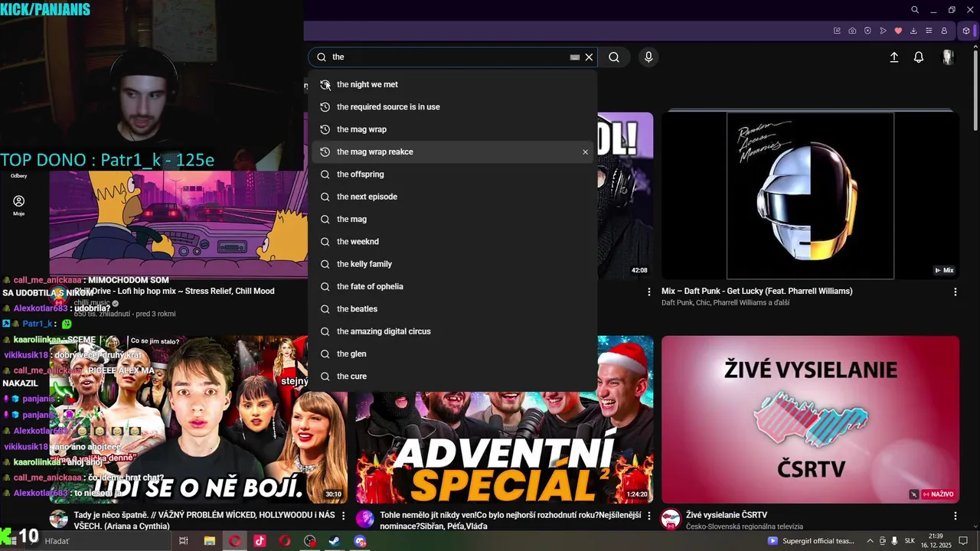
Task: Open Česko-Slovenská regionálna televízia channel link
Action: (x=744, y=527)
